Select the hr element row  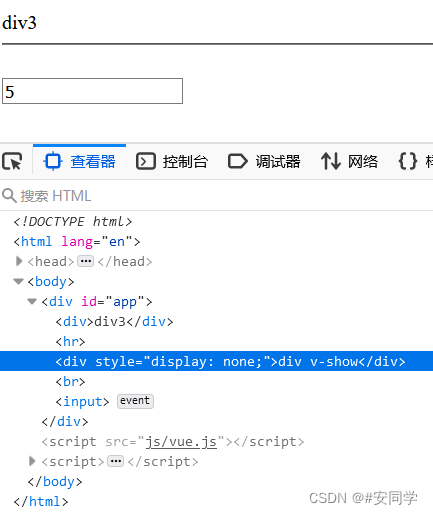[x=70, y=342]
